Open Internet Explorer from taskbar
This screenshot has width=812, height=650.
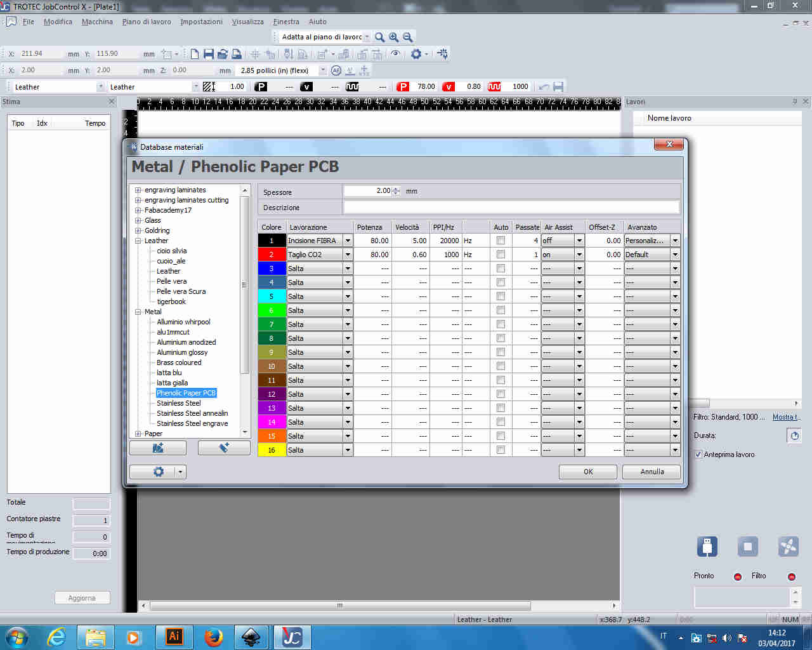[56, 637]
